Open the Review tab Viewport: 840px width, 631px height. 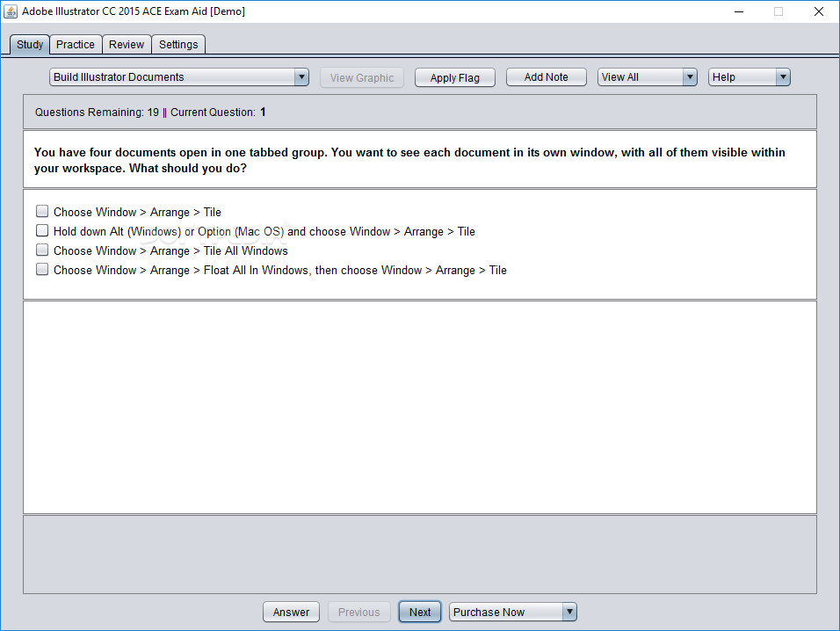click(x=127, y=45)
